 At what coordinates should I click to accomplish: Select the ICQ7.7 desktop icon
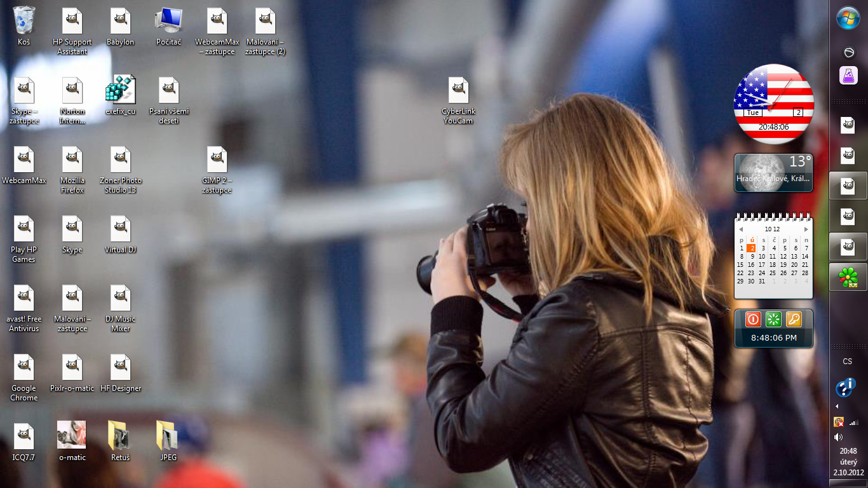coord(24,436)
